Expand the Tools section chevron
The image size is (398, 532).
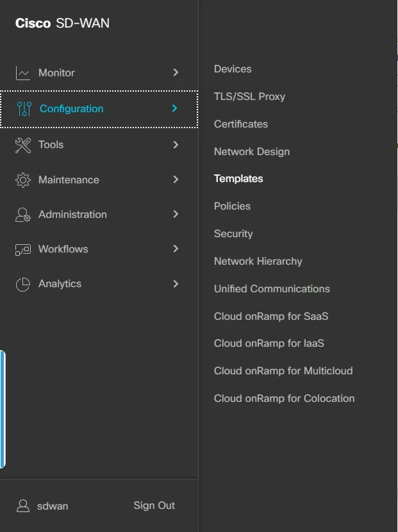pos(175,144)
